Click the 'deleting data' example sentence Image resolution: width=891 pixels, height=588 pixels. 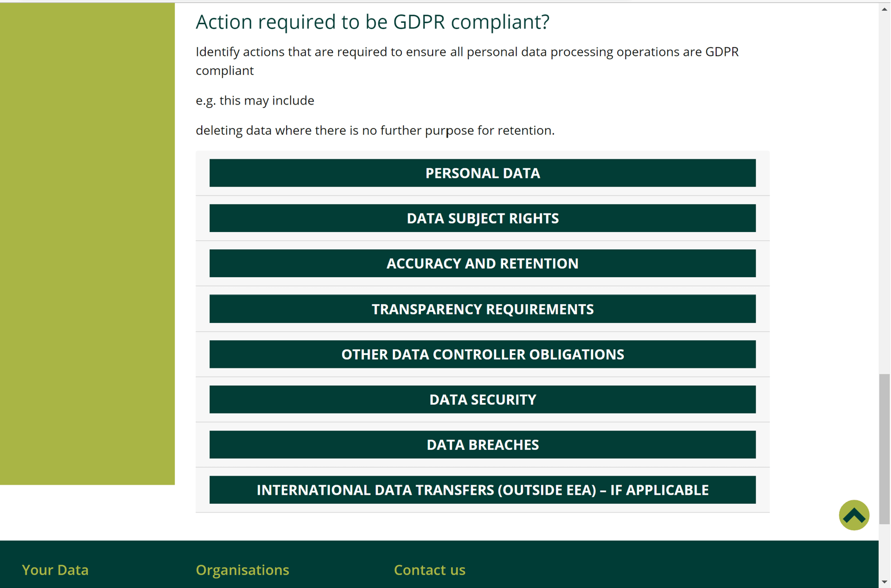coord(375,130)
